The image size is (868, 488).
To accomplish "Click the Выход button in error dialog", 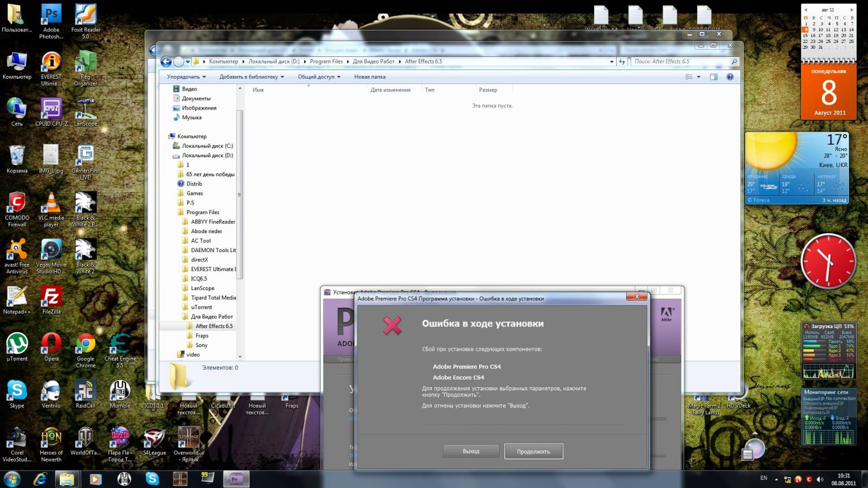I will pyautogui.click(x=470, y=451).
